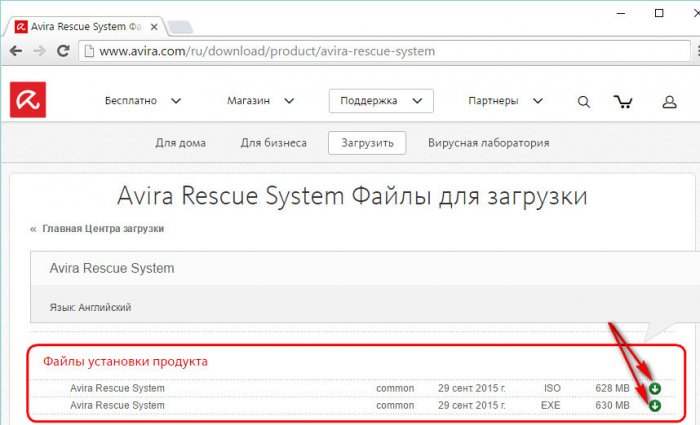Expand the Бесплатно dropdown menu
Image resolution: width=700 pixels, height=425 pixels.
click(x=143, y=101)
